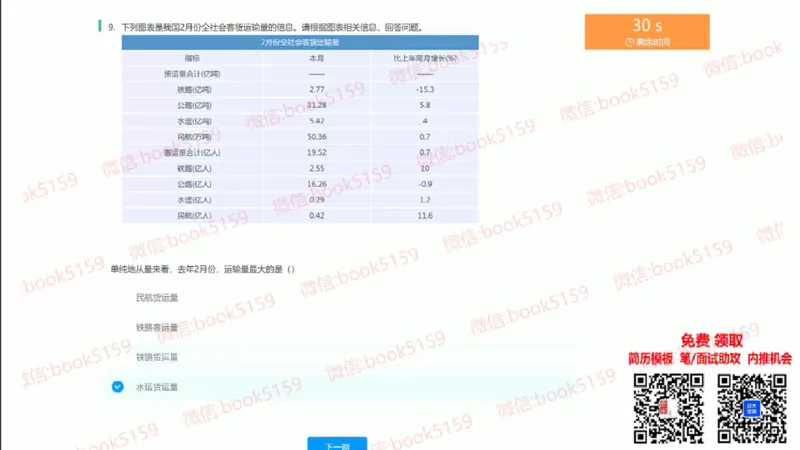Click the 客运量合计(亿人) row label

[x=192, y=153]
